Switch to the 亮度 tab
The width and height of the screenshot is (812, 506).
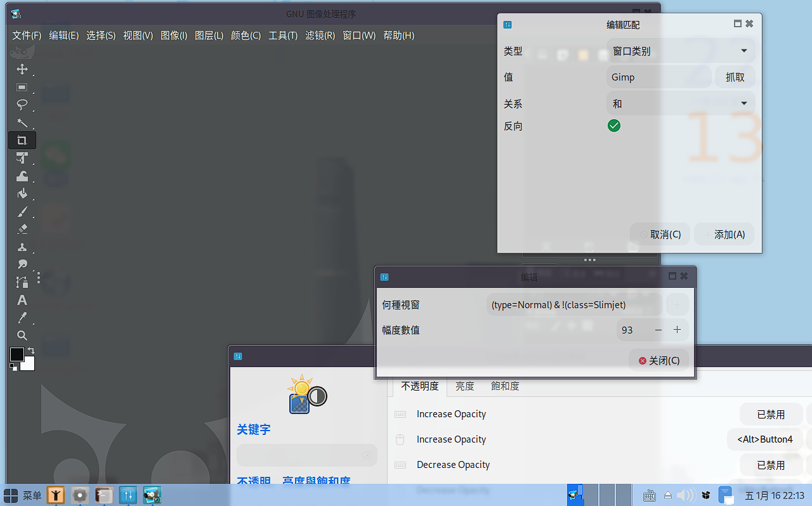click(465, 386)
